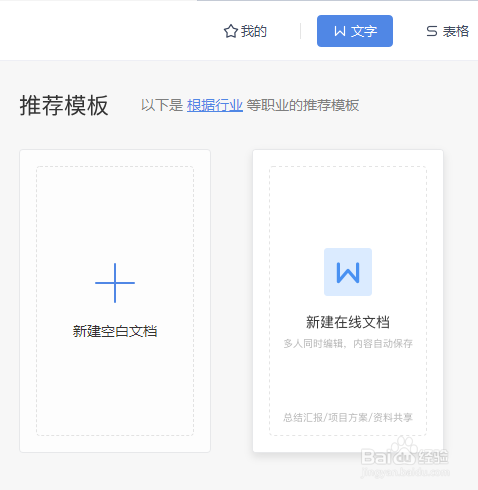Select the 文字 document tab
The width and height of the screenshot is (478, 490).
pos(355,31)
